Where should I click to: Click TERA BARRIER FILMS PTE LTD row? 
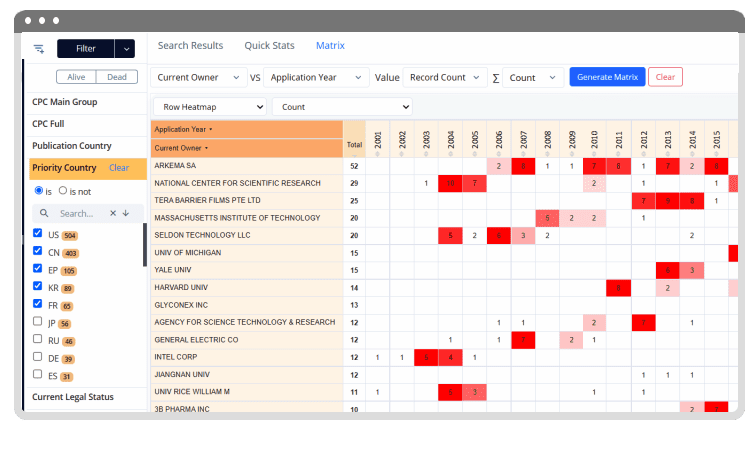(207, 200)
